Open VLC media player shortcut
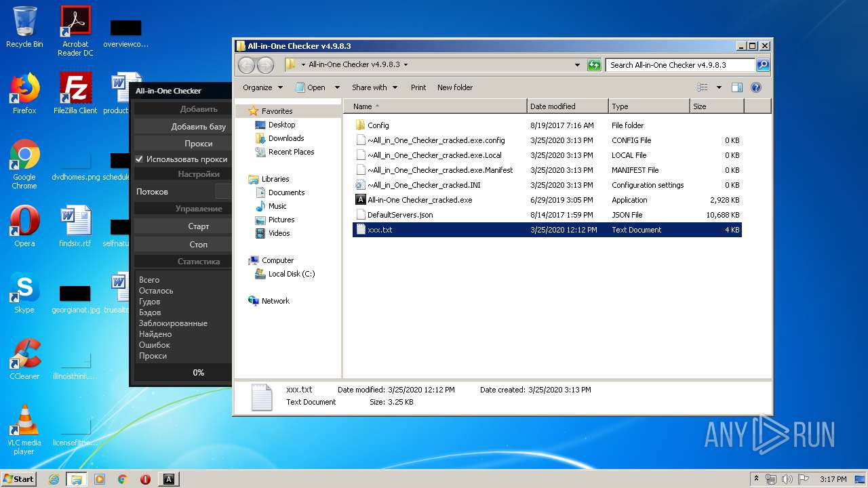This screenshot has width=868, height=488. tap(24, 430)
